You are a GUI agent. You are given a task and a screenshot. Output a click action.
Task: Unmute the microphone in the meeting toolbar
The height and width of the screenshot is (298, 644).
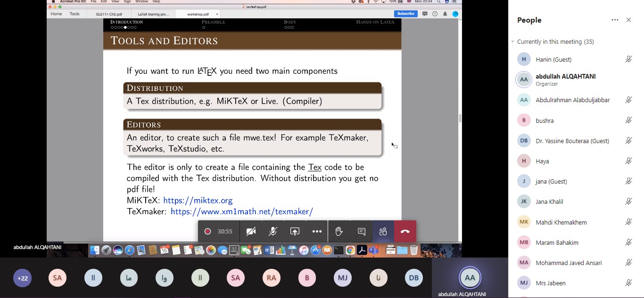point(272,232)
